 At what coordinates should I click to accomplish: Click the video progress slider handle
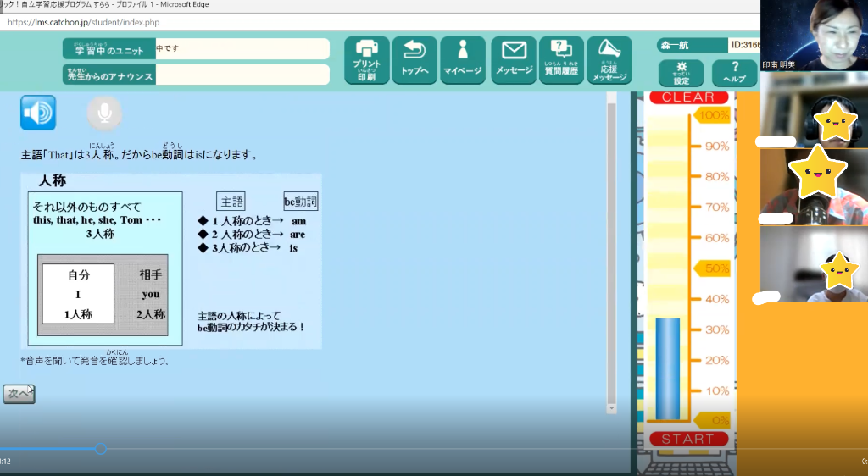[100, 449]
